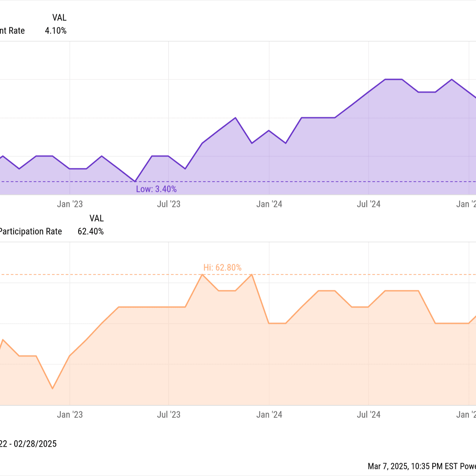Click Jul '23 on the purple chart axis

pos(169,204)
